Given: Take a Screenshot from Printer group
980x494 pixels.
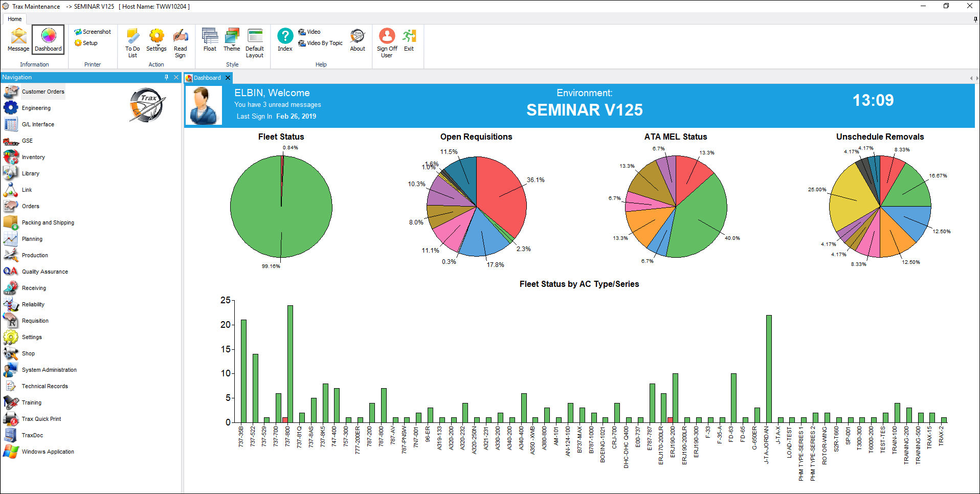Looking at the screenshot, I should [93, 32].
